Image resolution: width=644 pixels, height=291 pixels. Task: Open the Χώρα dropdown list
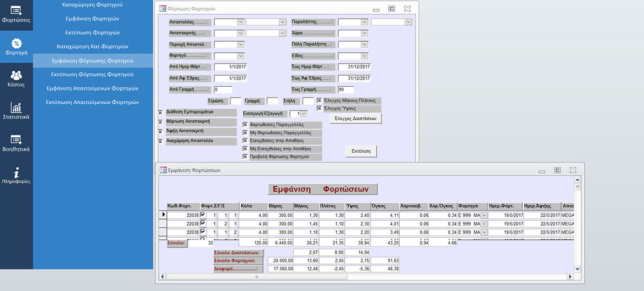(364, 33)
